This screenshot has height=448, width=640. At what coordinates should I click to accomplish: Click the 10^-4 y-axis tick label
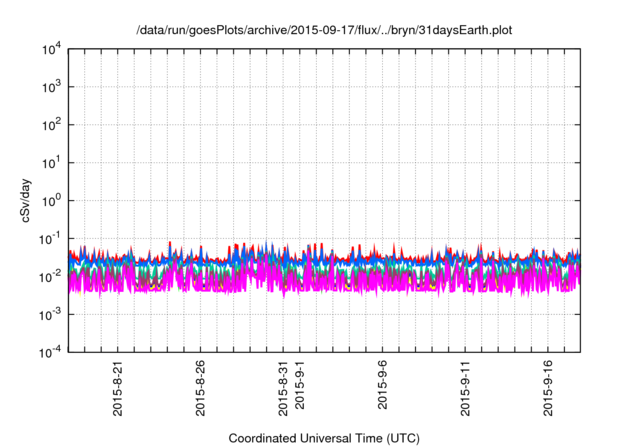[x=49, y=352]
